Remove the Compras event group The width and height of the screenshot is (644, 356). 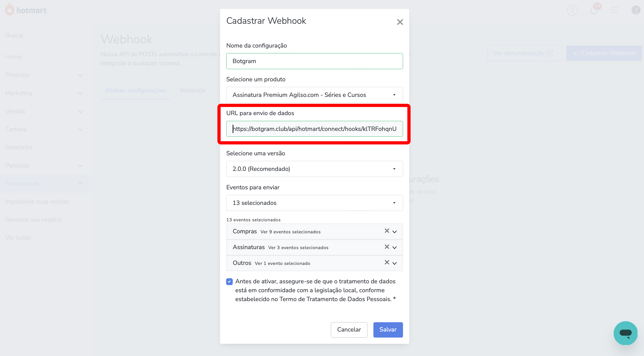[x=387, y=231]
